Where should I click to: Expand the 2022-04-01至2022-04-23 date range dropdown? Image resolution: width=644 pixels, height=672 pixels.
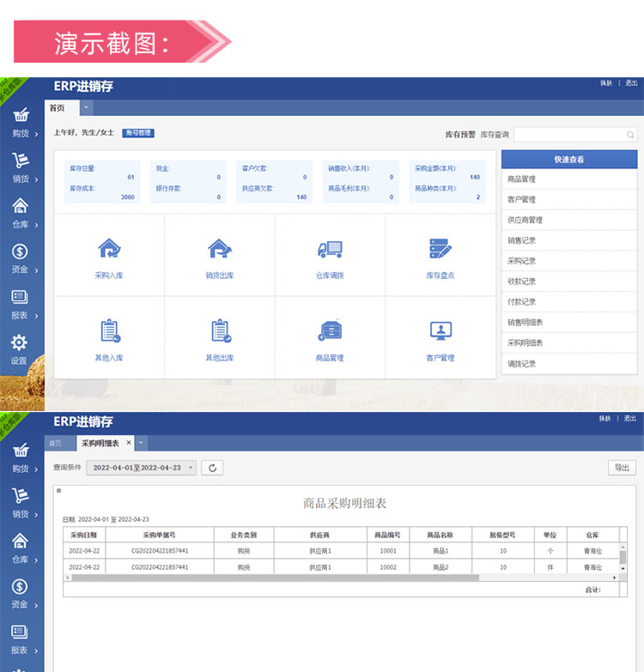[x=191, y=468]
